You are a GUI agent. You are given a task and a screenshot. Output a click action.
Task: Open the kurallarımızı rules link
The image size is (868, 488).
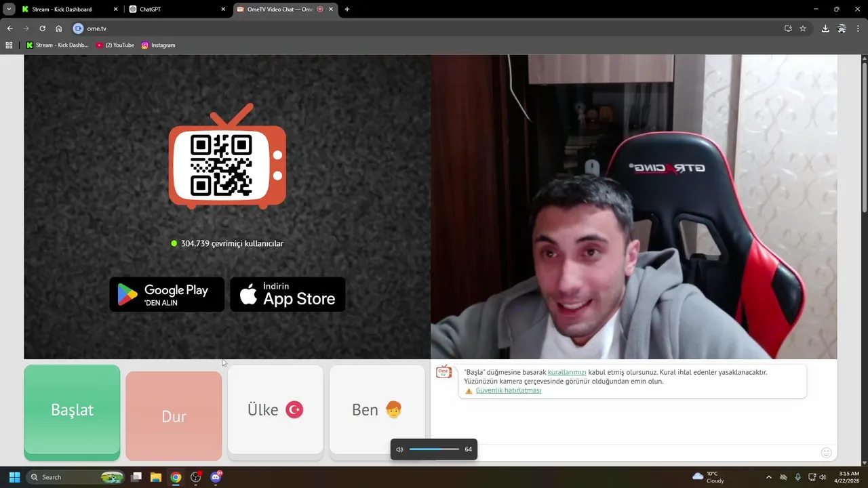[x=567, y=372]
